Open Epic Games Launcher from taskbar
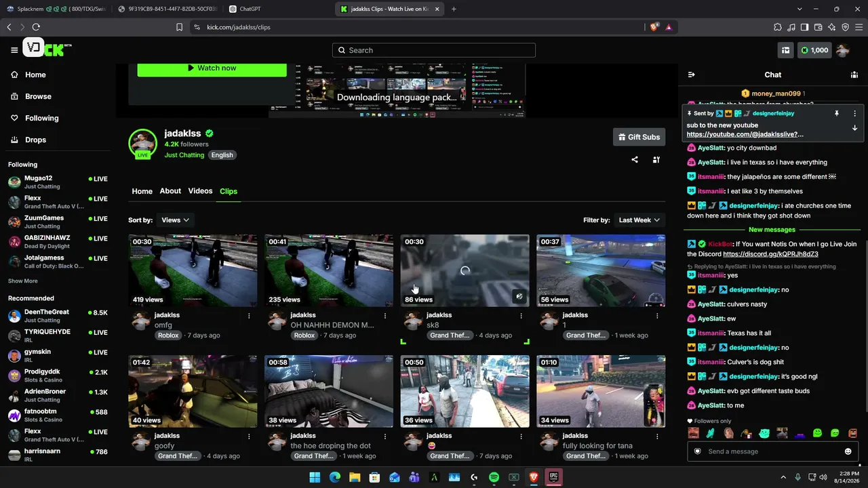This screenshot has width=868, height=488. [553, 477]
